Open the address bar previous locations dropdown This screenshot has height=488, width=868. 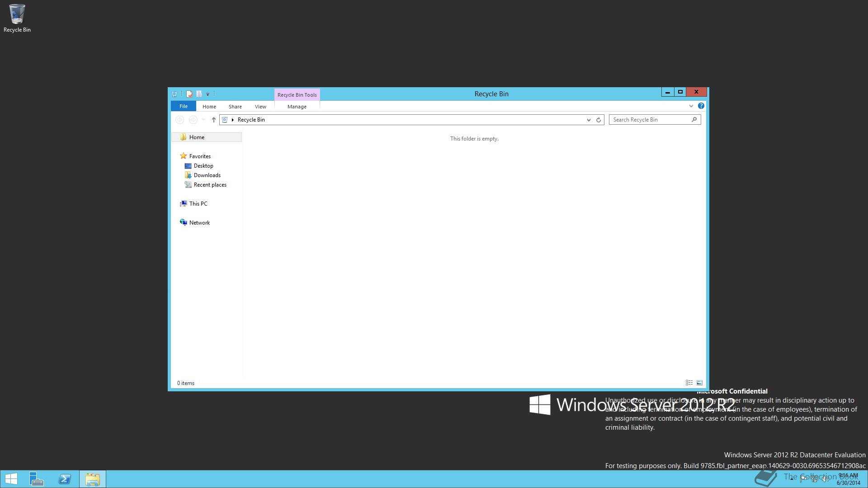(x=589, y=120)
